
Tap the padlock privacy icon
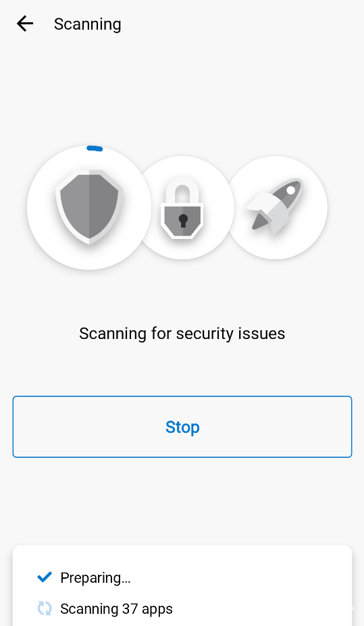(182, 207)
